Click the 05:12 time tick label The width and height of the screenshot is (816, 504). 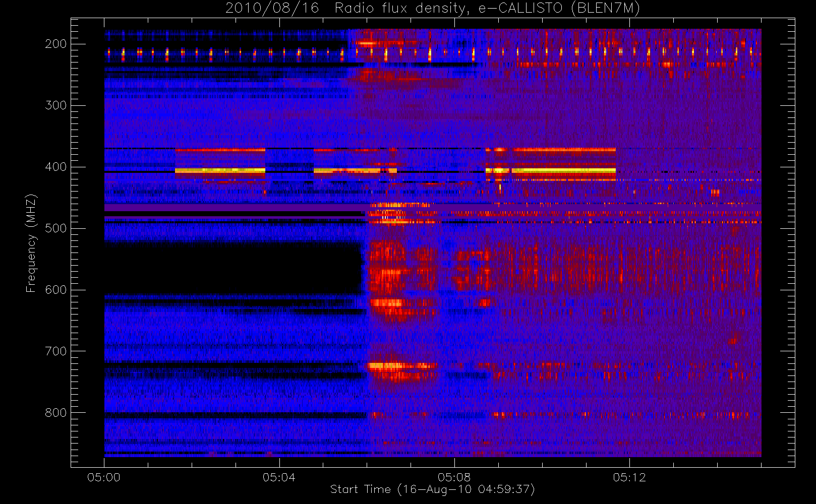point(629,477)
